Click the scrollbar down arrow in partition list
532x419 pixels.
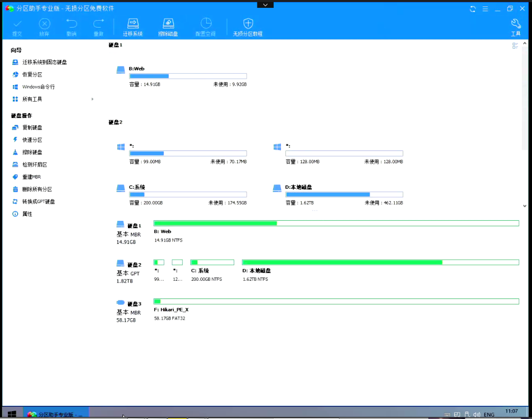tap(525, 206)
